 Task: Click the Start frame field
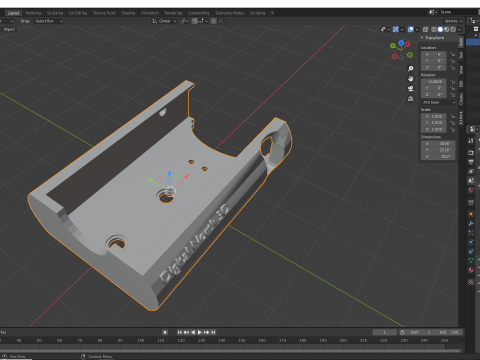(421, 332)
